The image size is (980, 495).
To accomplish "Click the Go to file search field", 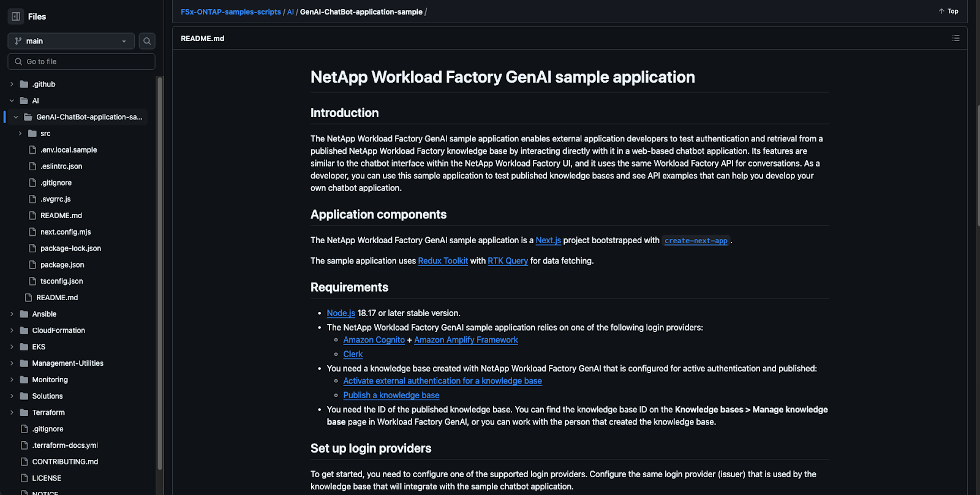I will (81, 62).
